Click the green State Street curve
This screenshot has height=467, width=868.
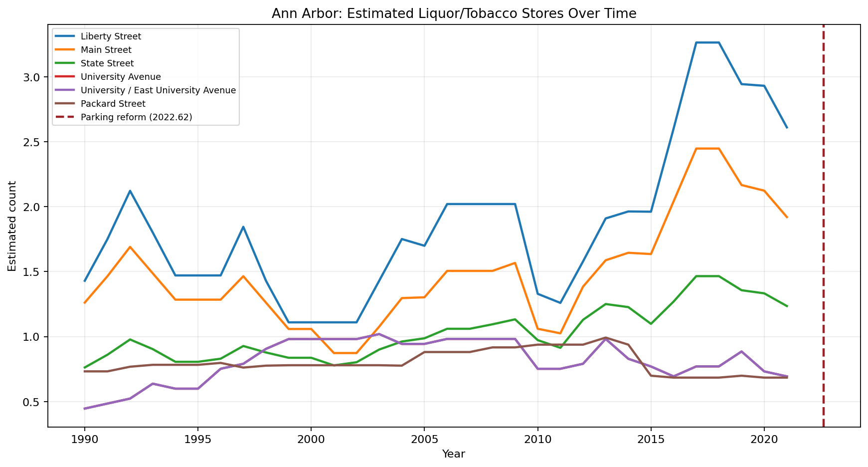point(708,276)
